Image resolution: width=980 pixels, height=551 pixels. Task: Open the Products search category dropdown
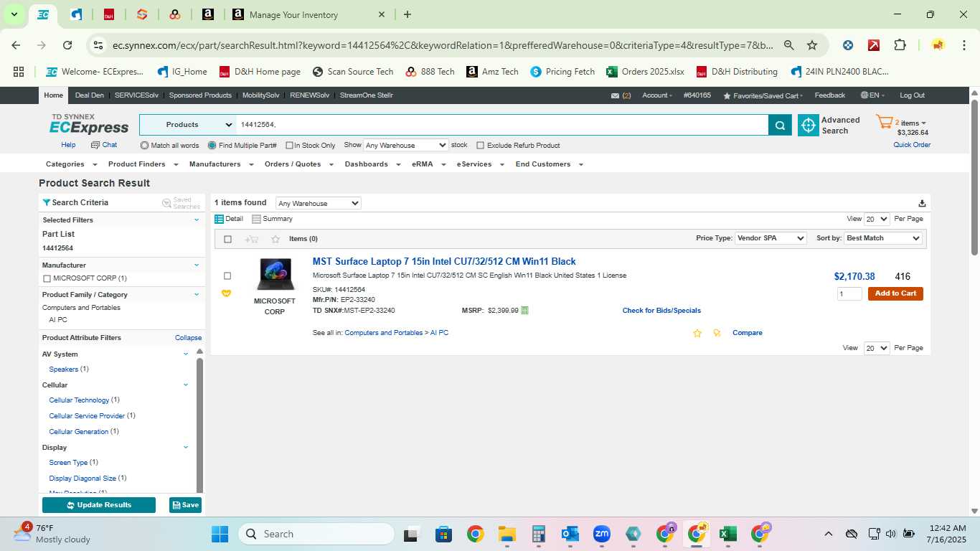(x=188, y=125)
